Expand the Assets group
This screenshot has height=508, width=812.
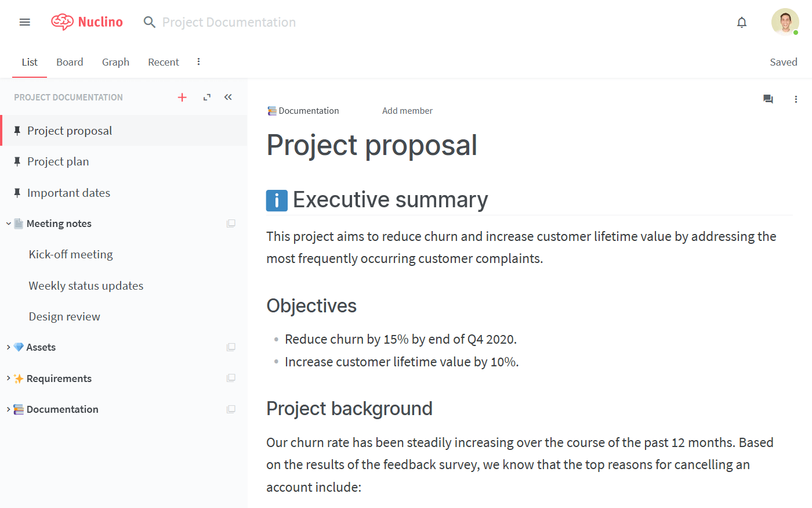[x=9, y=347]
